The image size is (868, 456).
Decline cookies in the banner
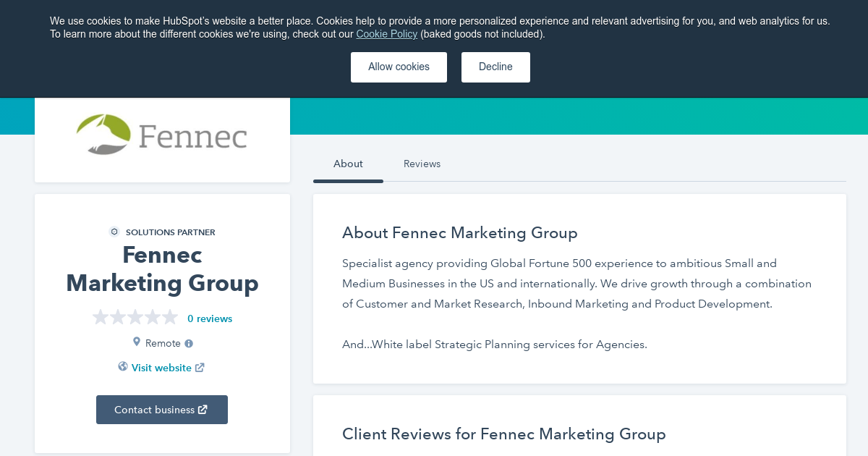[495, 67]
